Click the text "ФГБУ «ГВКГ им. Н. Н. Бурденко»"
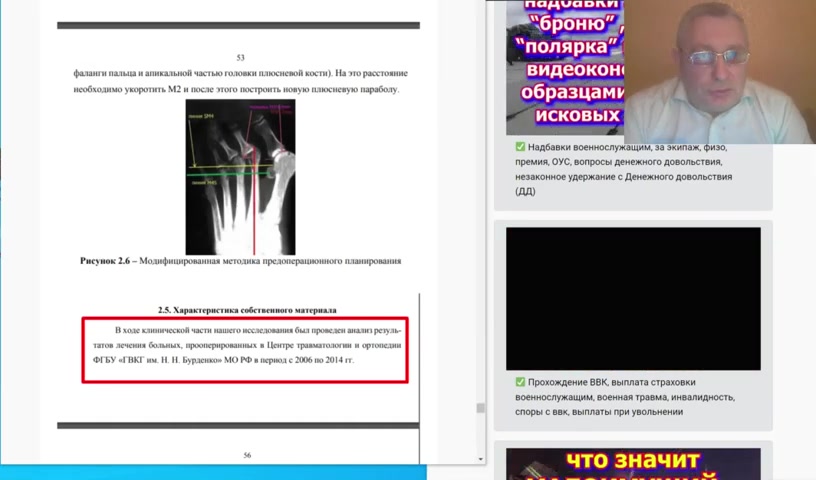Viewport: 816px width, 480px height. coord(157,360)
